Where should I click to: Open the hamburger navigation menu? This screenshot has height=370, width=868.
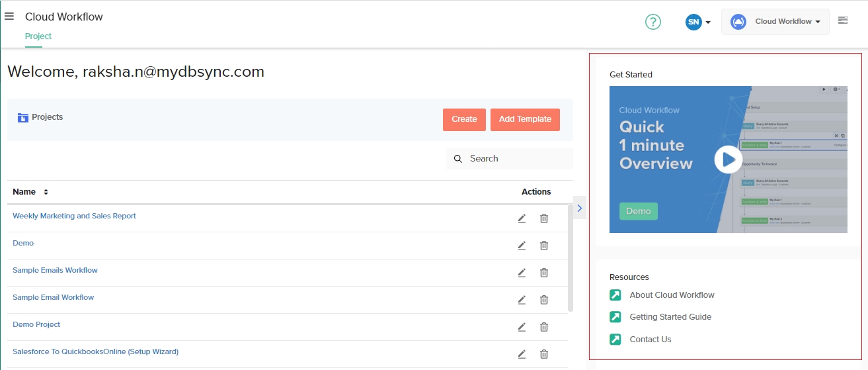click(x=9, y=17)
